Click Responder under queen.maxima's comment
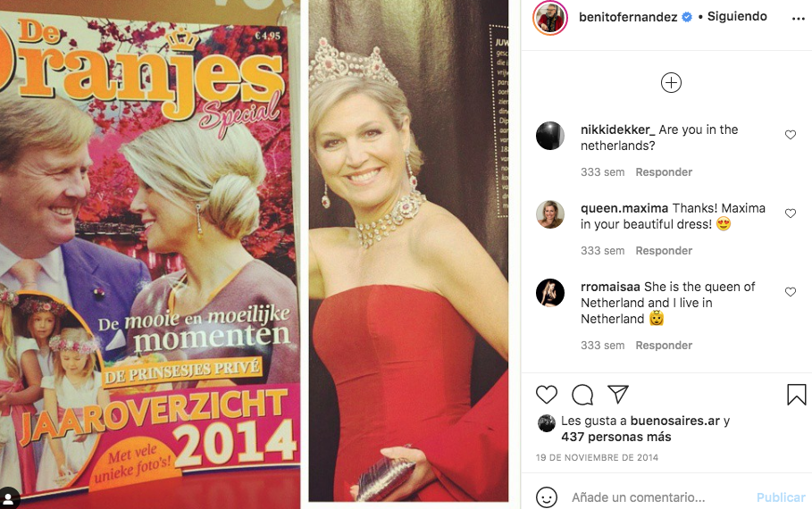This screenshot has width=812, height=509. (x=664, y=251)
